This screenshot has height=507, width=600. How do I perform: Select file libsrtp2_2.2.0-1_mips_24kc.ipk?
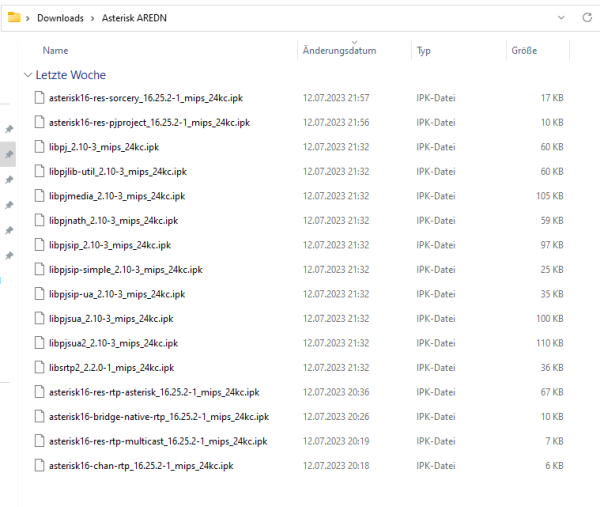(x=111, y=367)
